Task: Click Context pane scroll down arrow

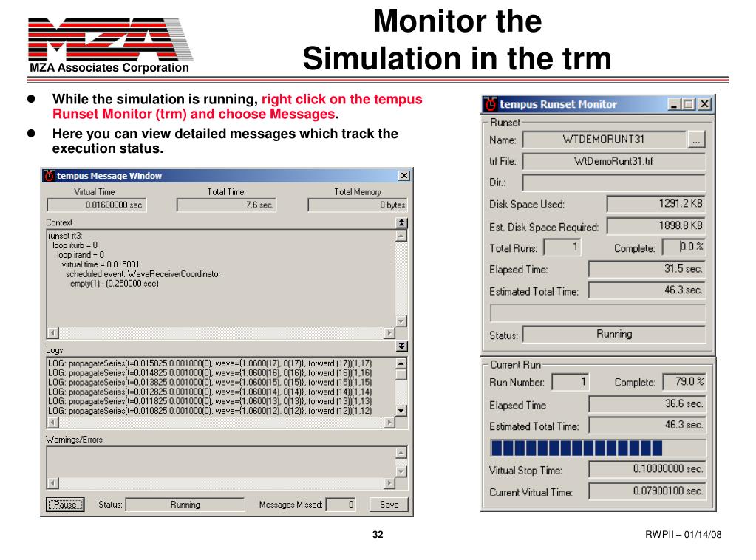Action: pos(401,321)
